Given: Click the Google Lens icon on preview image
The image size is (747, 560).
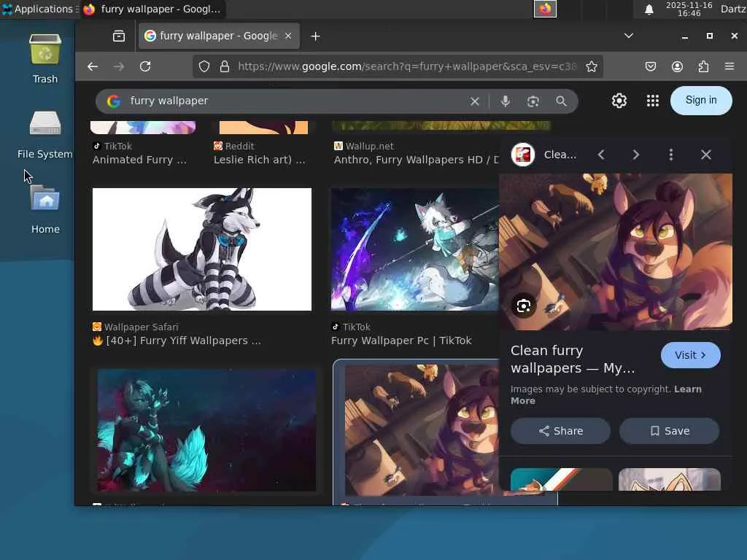Looking at the screenshot, I should tap(524, 306).
